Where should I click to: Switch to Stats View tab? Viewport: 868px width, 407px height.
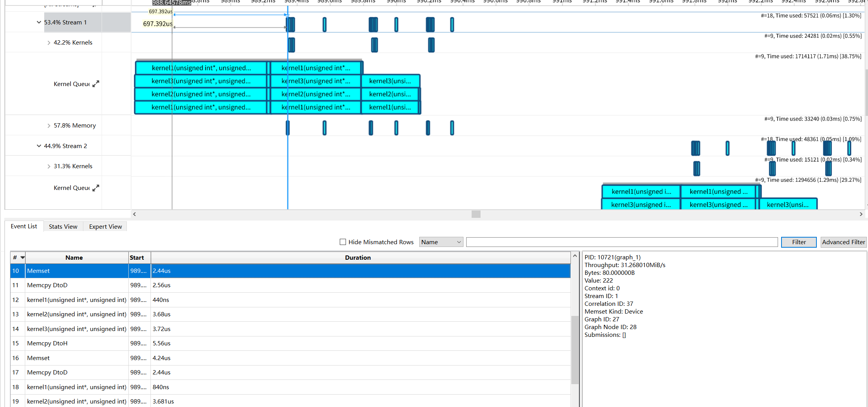click(63, 226)
